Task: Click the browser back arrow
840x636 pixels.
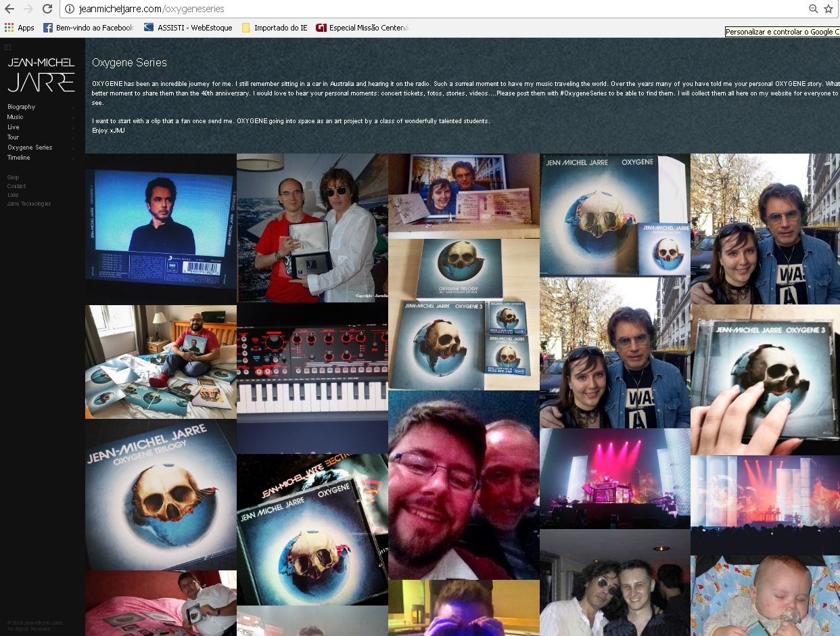Action: tap(9, 9)
